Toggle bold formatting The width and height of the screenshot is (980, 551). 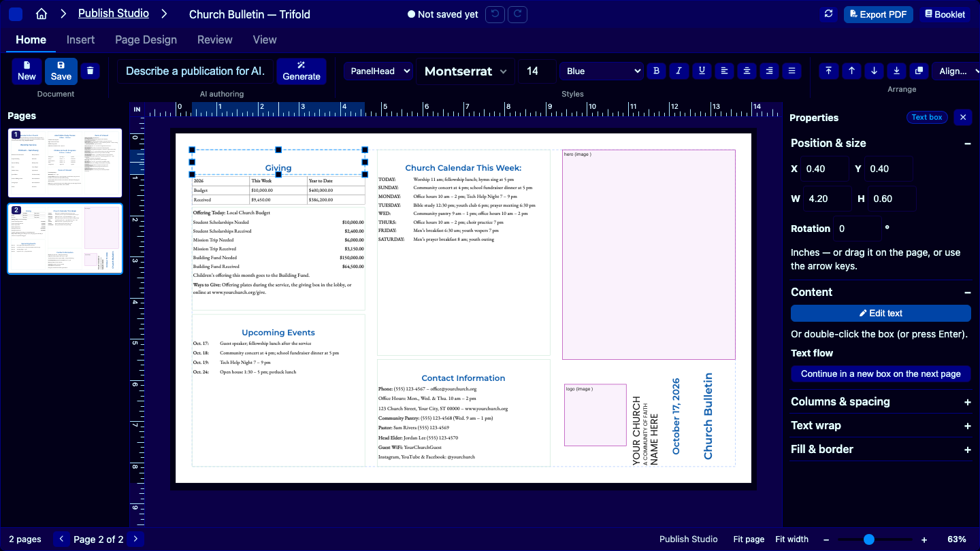click(x=656, y=71)
